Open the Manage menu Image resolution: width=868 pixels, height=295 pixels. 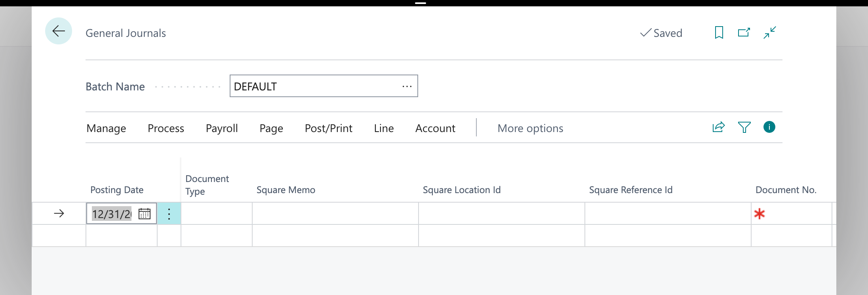106,128
